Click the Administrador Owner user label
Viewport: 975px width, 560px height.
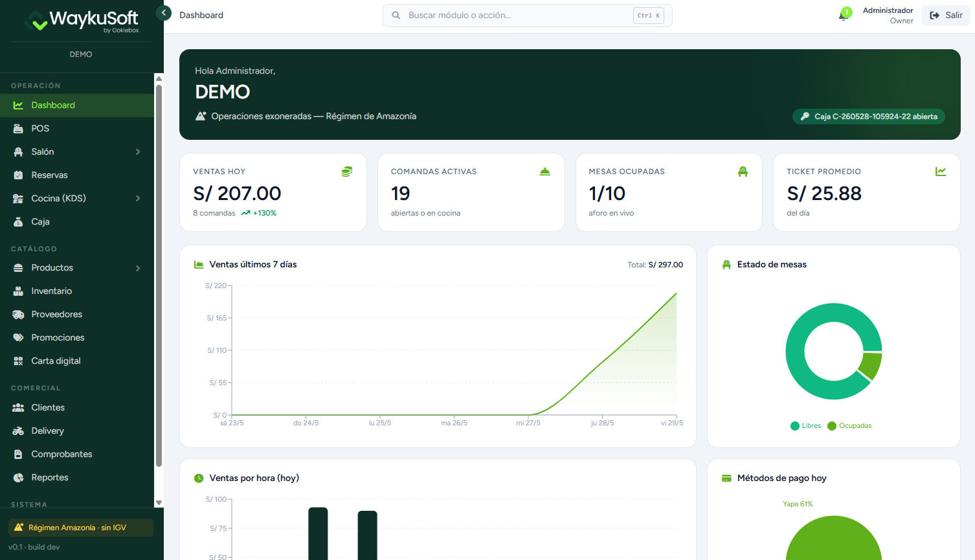(888, 16)
